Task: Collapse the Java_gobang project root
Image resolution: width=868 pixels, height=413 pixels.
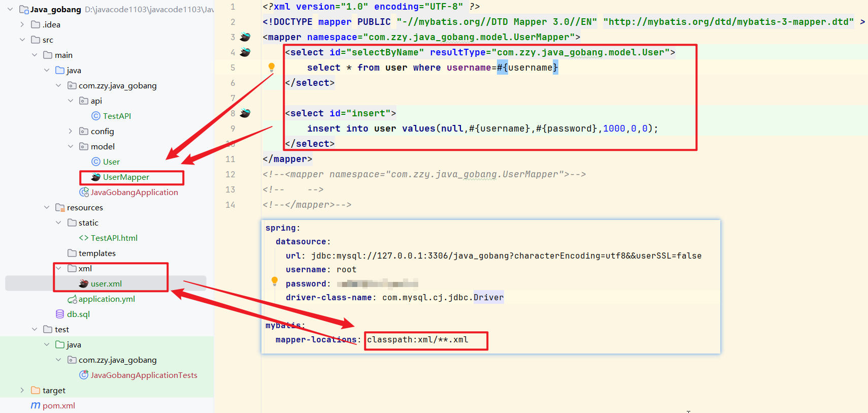Action: click(x=10, y=9)
